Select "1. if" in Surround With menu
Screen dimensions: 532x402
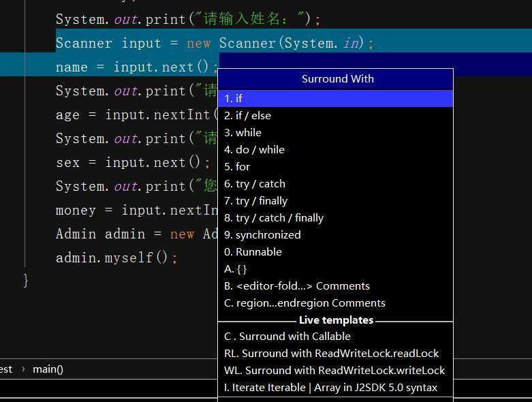click(335, 98)
